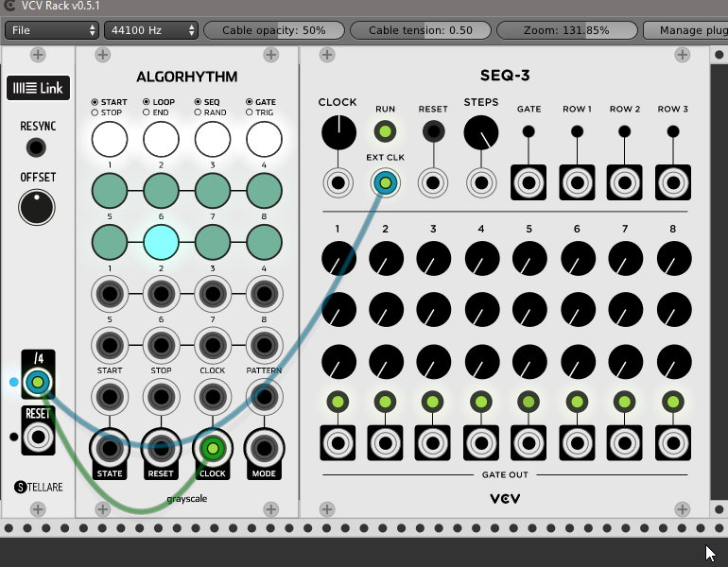
Task: Toggle the lit cyan step 6 button
Action: [161, 243]
